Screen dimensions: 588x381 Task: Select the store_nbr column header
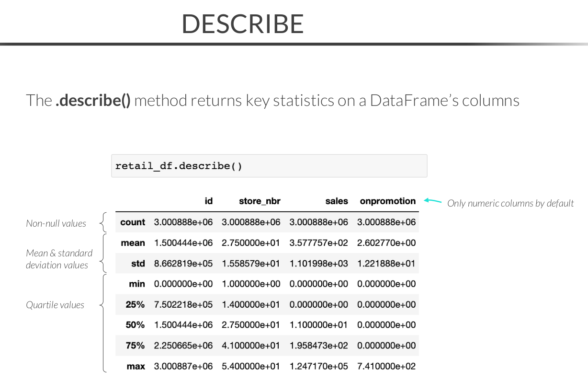coord(260,201)
